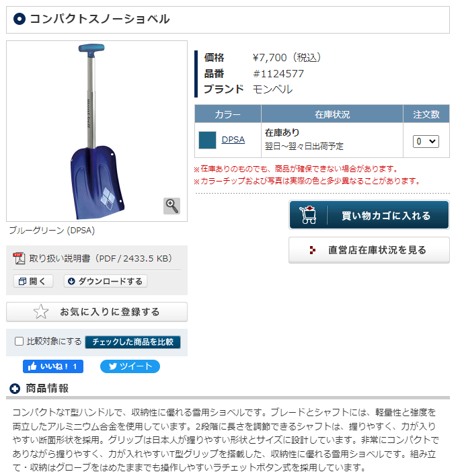Click the PDF document icon for the manual

tap(19, 258)
